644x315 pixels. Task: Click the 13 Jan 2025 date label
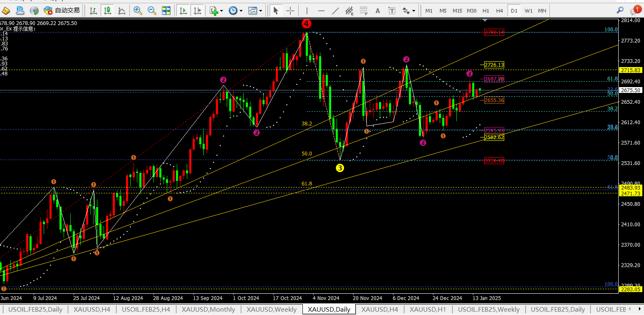tap(487, 298)
